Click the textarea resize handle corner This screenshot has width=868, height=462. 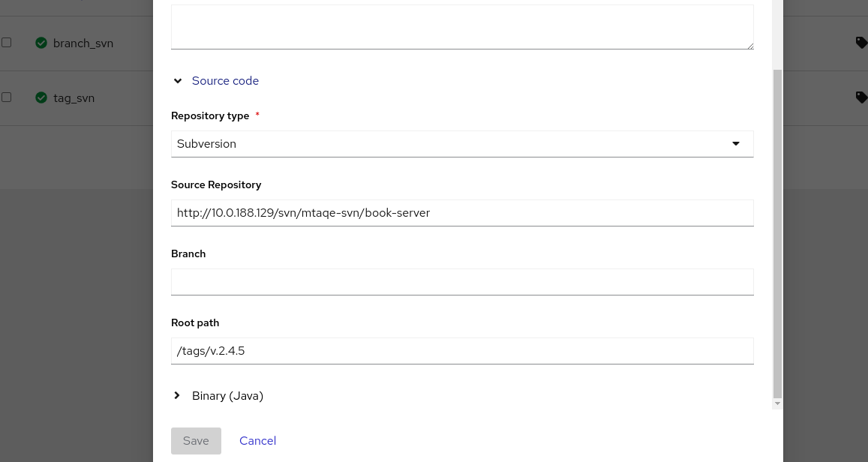click(749, 46)
